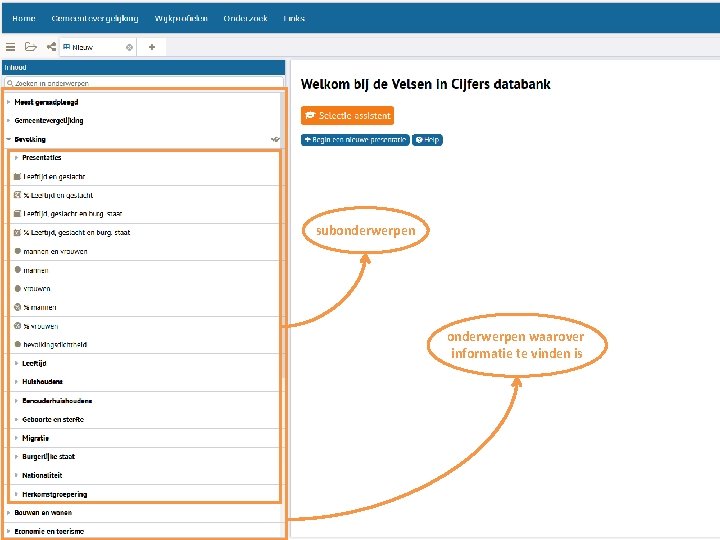Image resolution: width=720 pixels, height=540 pixels.
Task: Click the icon beside % mannen
Action: [17, 307]
